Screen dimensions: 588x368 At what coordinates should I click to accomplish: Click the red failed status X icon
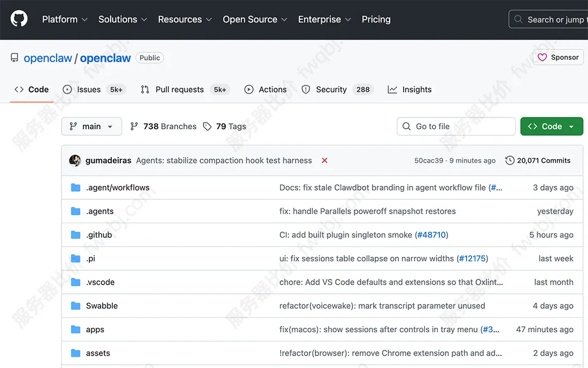click(324, 160)
